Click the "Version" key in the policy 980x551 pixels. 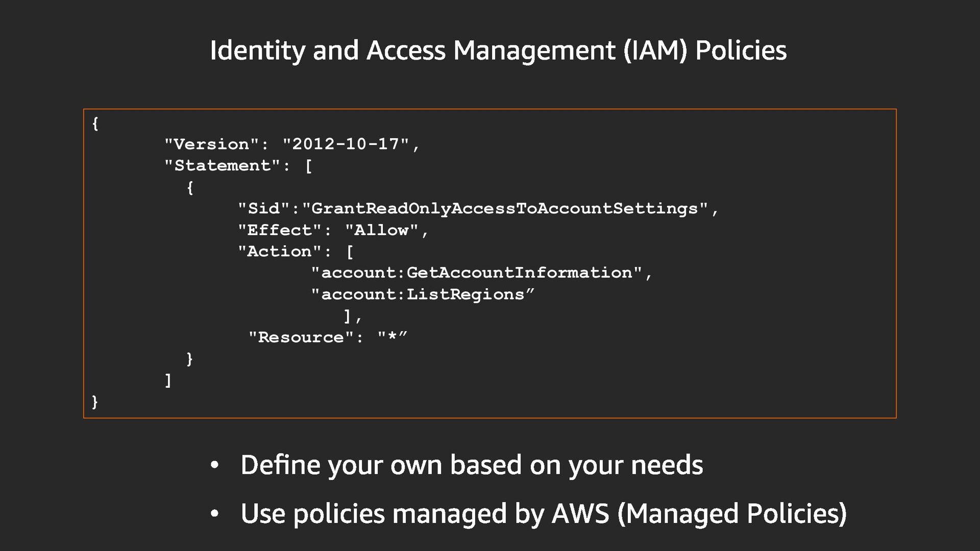tap(211, 144)
